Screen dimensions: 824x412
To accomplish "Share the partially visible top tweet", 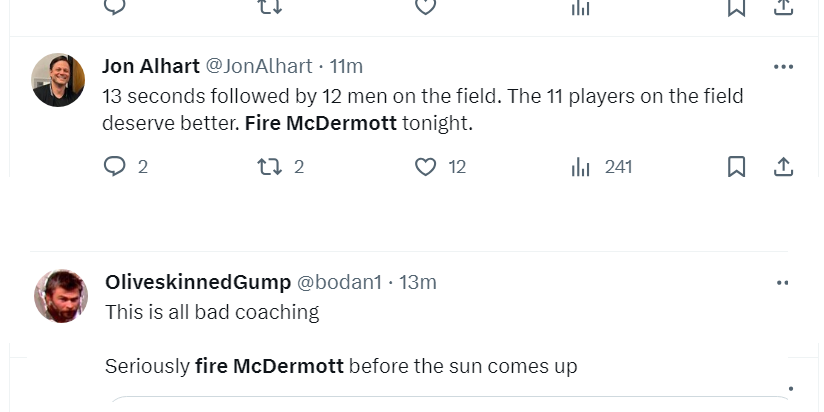I will (x=784, y=7).
